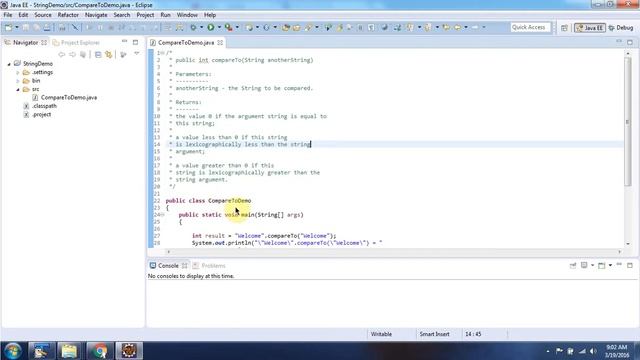Image resolution: width=640 pixels, height=360 pixels.
Task: Click the editor's vertical scrollbar thumb
Action: [x=628, y=122]
